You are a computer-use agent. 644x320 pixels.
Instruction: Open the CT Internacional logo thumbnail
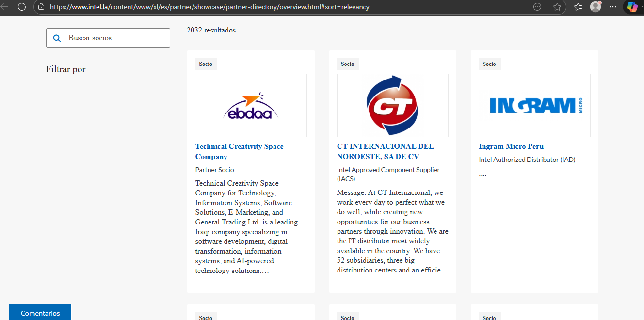393,105
